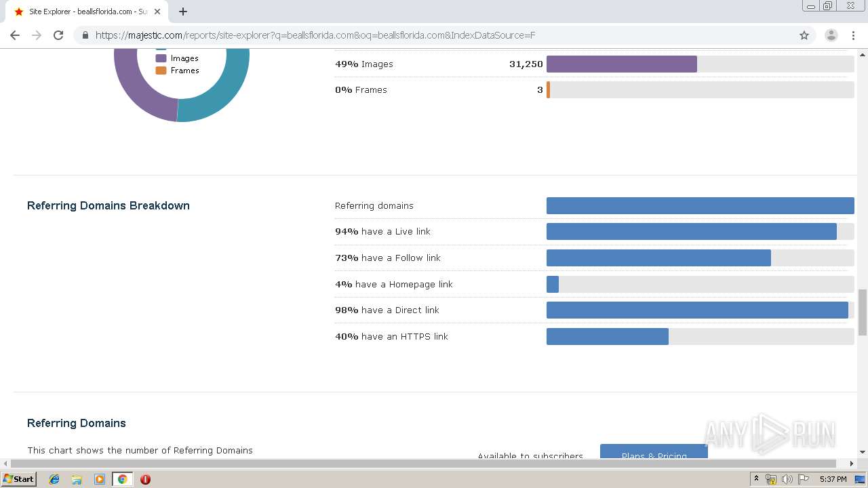Image resolution: width=868 pixels, height=488 pixels.
Task: Click the '73% have a Follow link' label
Action: [x=388, y=258]
